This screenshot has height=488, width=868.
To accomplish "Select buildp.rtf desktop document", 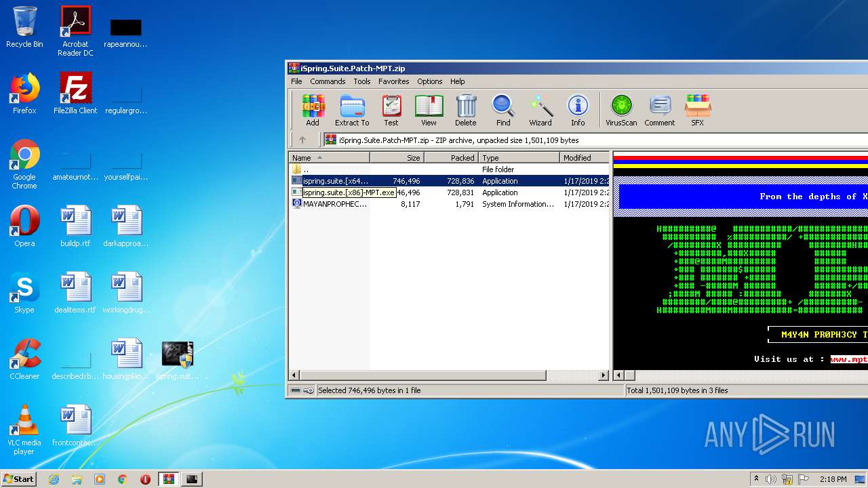I will (75, 226).
